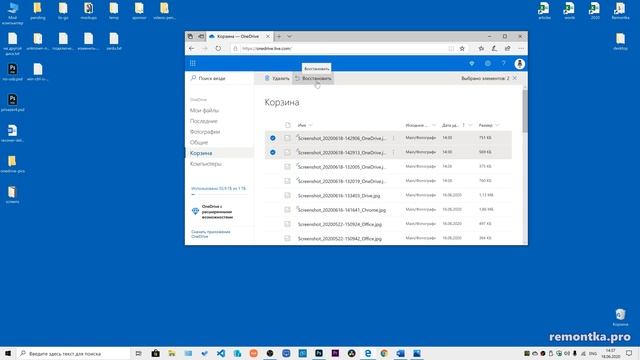640x360 pixels.
Task: Click the set tabs aside icon
Action: click(x=201, y=36)
